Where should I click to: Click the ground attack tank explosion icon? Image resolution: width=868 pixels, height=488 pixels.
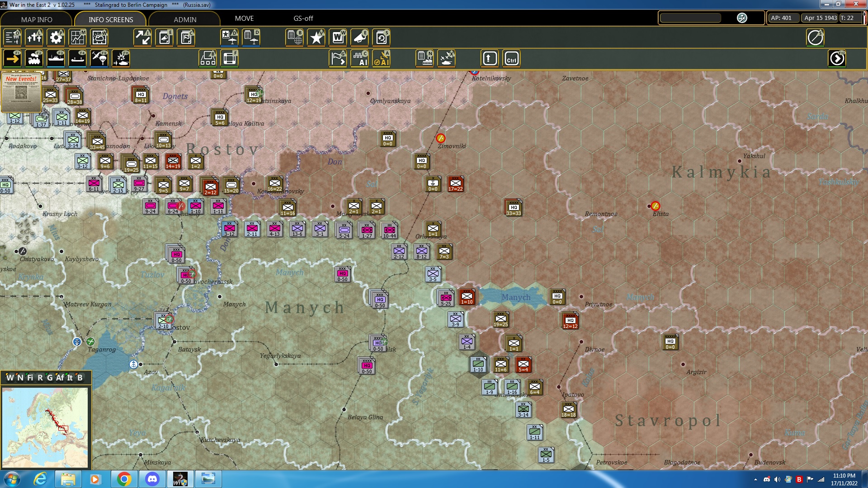(121, 59)
